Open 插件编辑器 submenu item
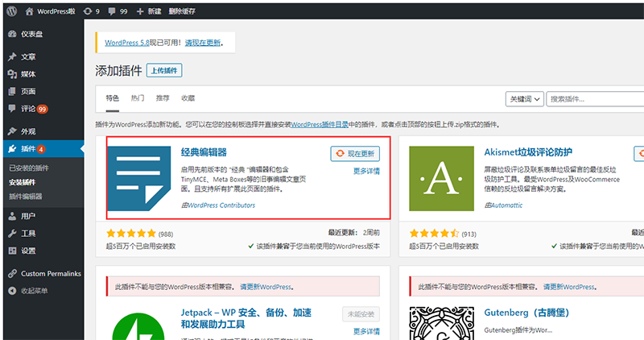The image size is (644, 340). pyautogui.click(x=26, y=196)
